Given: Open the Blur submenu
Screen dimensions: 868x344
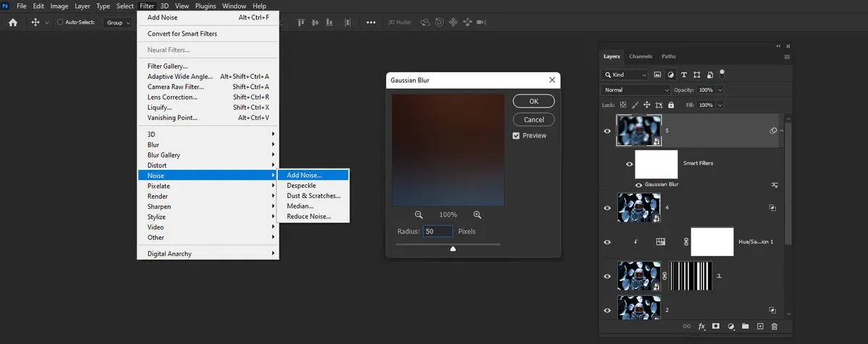Looking at the screenshot, I should pos(208,145).
